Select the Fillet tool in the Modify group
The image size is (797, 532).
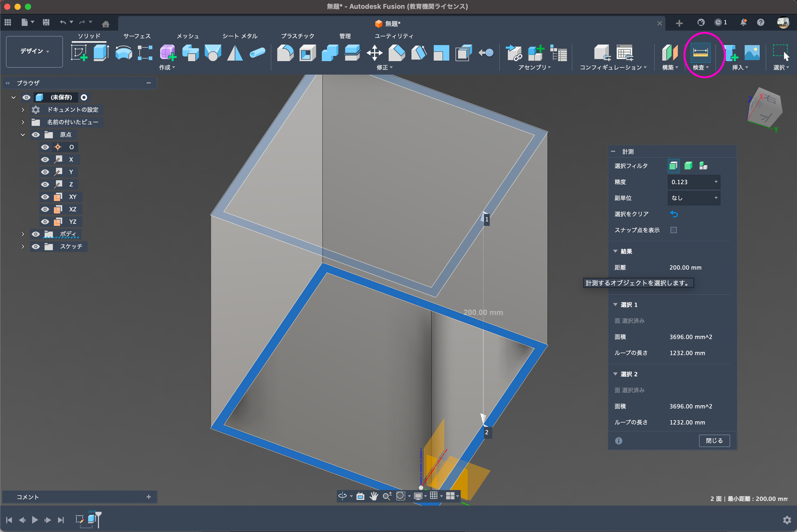285,53
